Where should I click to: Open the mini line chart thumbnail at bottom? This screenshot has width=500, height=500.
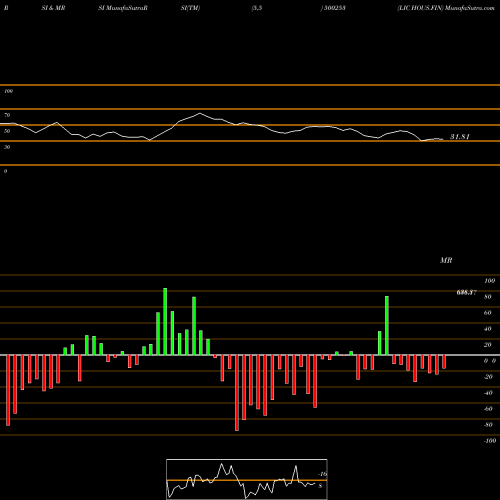247,479
